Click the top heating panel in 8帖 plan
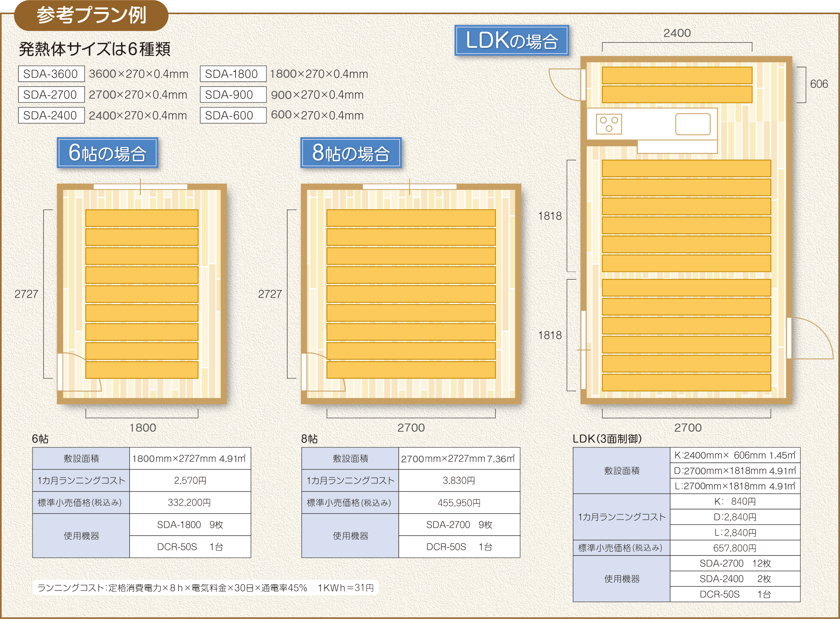Screen dimensions: 840x619 411,218
